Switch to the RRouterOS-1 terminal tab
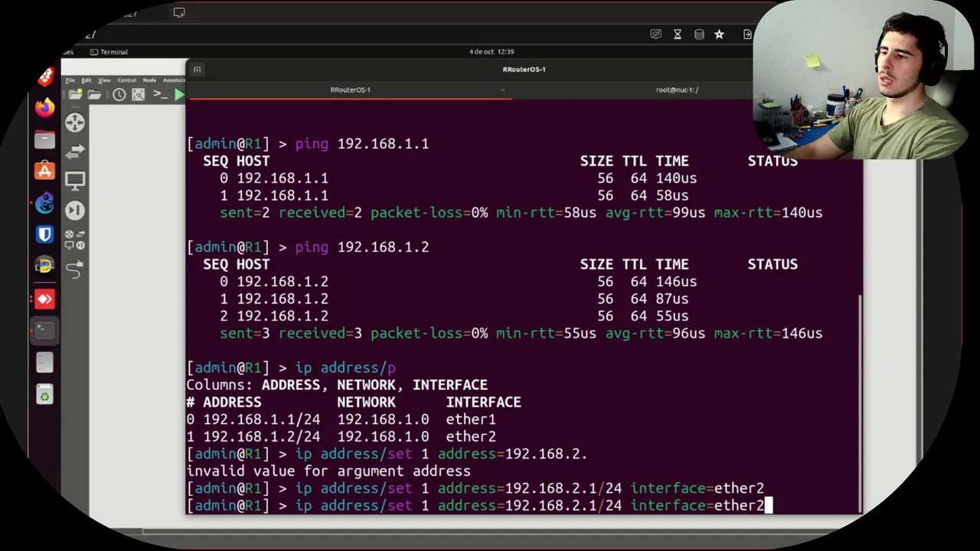Screen dimensions: 980x551 350,90
